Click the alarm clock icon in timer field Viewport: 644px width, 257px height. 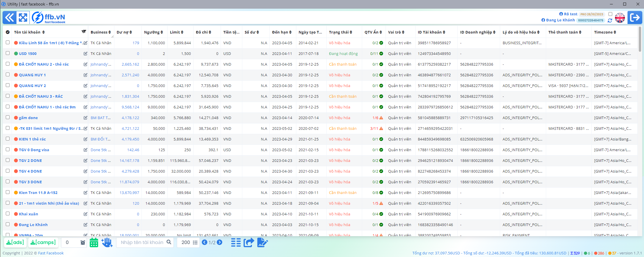83,243
